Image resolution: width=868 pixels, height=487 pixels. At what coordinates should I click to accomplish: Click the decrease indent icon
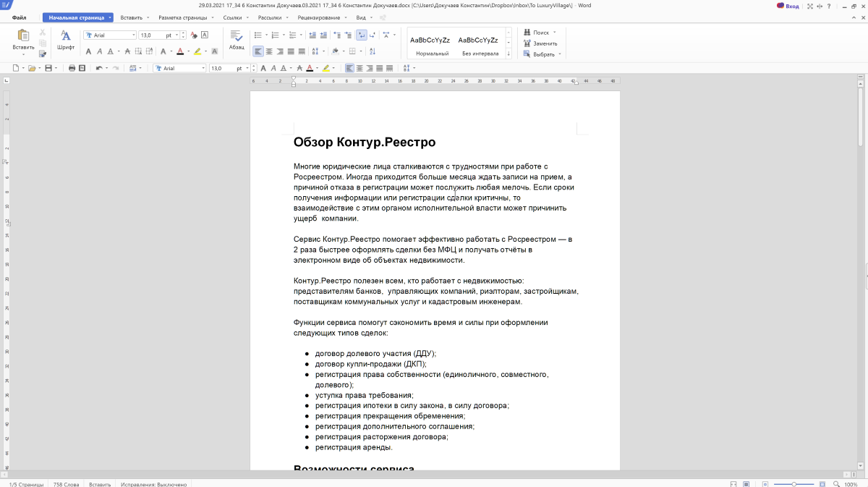[x=312, y=35]
